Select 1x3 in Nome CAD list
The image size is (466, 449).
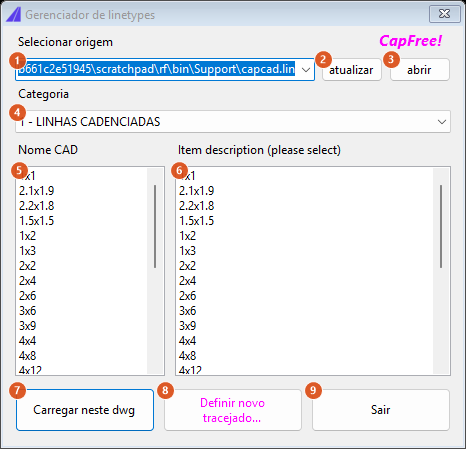tap(81, 251)
